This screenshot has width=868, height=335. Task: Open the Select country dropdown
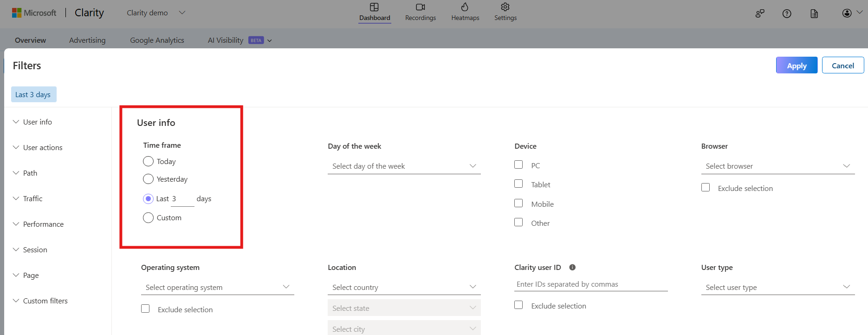click(404, 287)
